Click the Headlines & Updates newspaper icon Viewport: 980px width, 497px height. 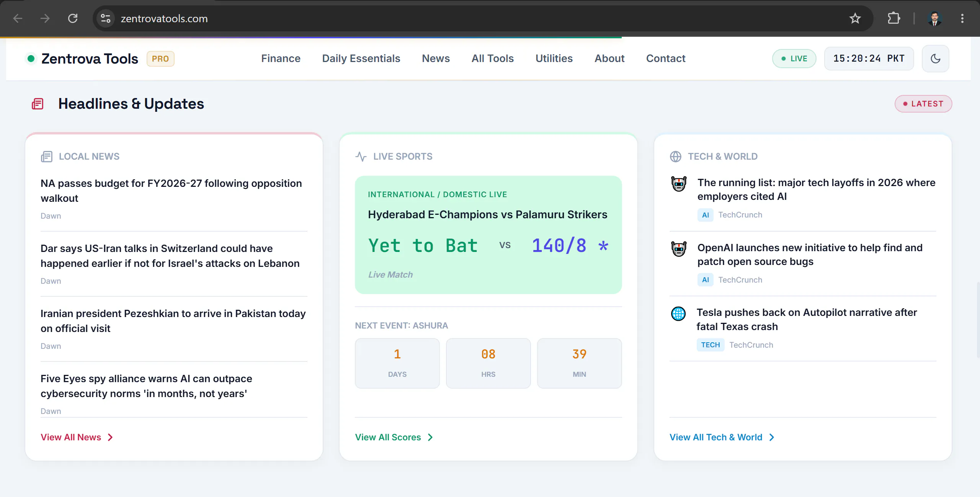38,104
